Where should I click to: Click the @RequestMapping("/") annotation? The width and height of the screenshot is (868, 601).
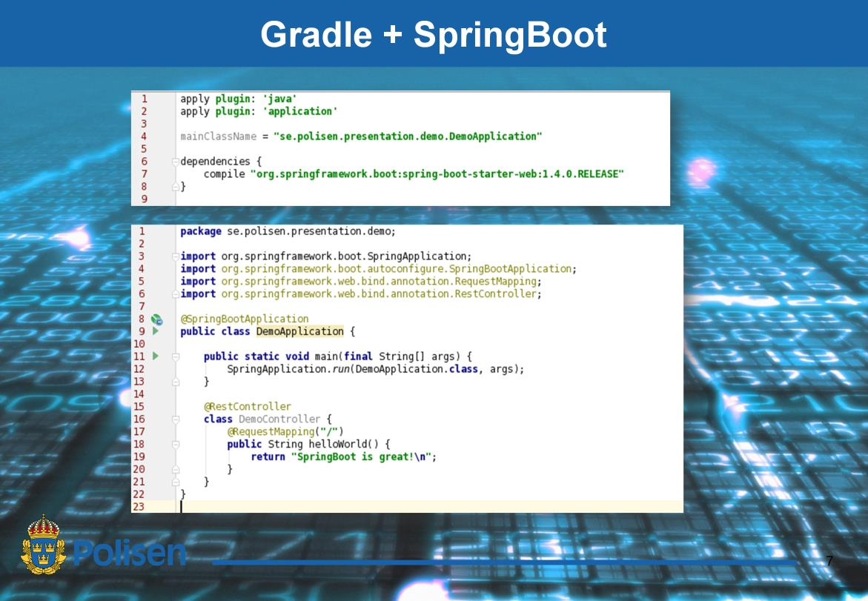(x=285, y=431)
